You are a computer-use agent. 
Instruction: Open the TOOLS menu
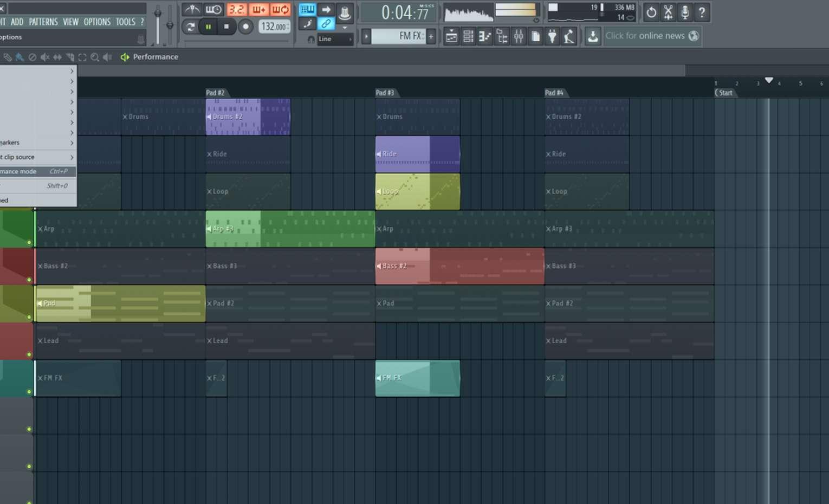tap(126, 22)
